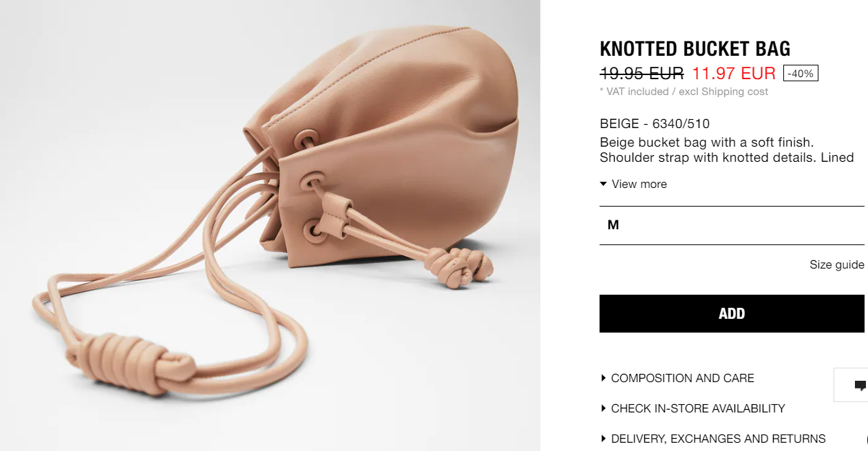The image size is (868, 451).
Task: Click the Knotted Bucket Bag product title
Action: coord(695,49)
